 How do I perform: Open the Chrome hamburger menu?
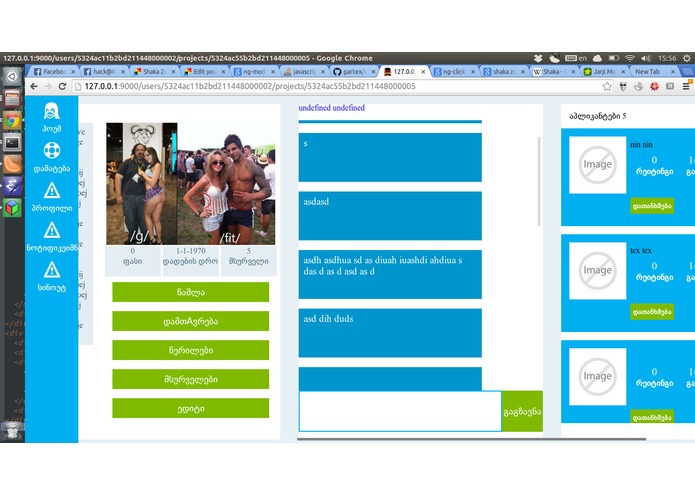686,86
